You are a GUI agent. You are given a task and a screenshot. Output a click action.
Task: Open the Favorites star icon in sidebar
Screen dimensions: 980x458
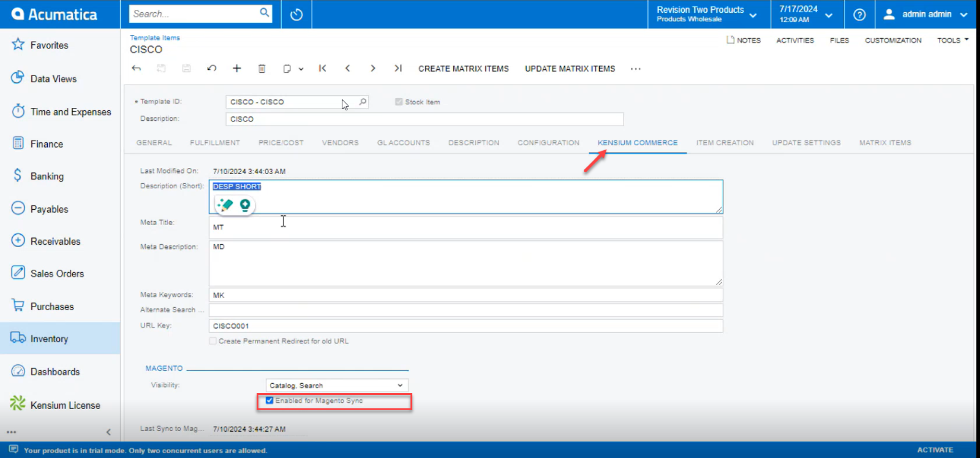pos(18,44)
